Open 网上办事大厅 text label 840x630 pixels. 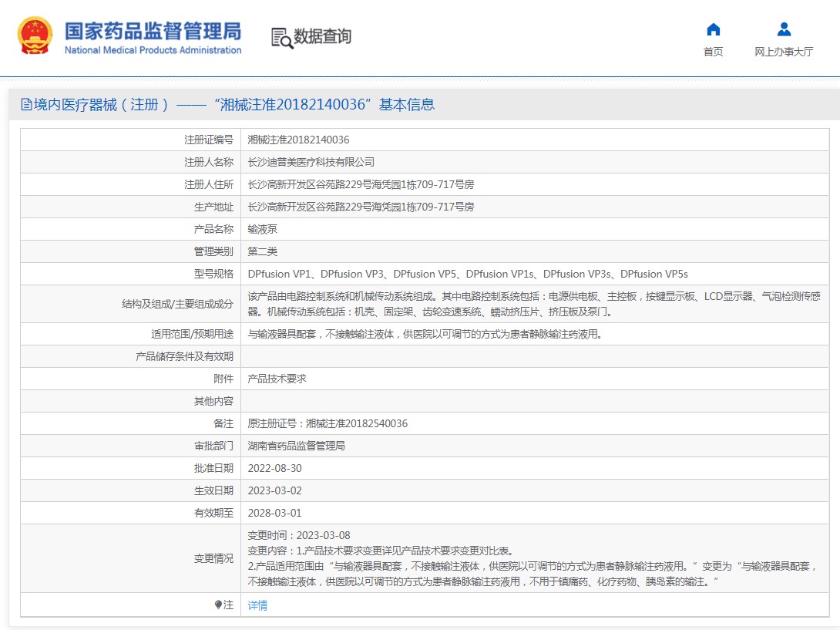(x=784, y=52)
